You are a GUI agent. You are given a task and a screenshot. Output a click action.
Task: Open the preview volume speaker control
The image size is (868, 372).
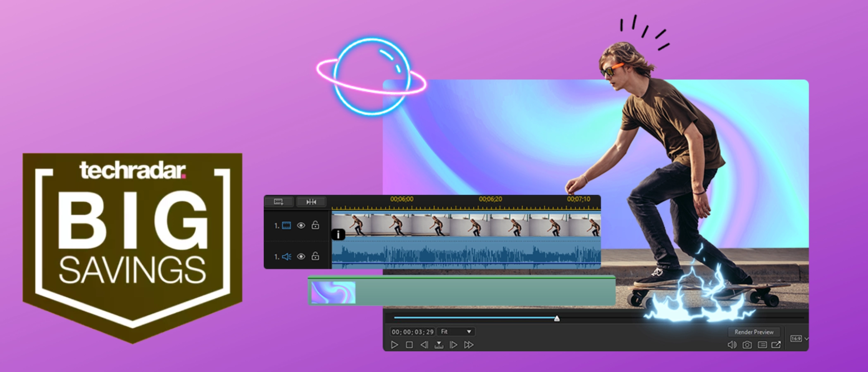pyautogui.click(x=732, y=345)
